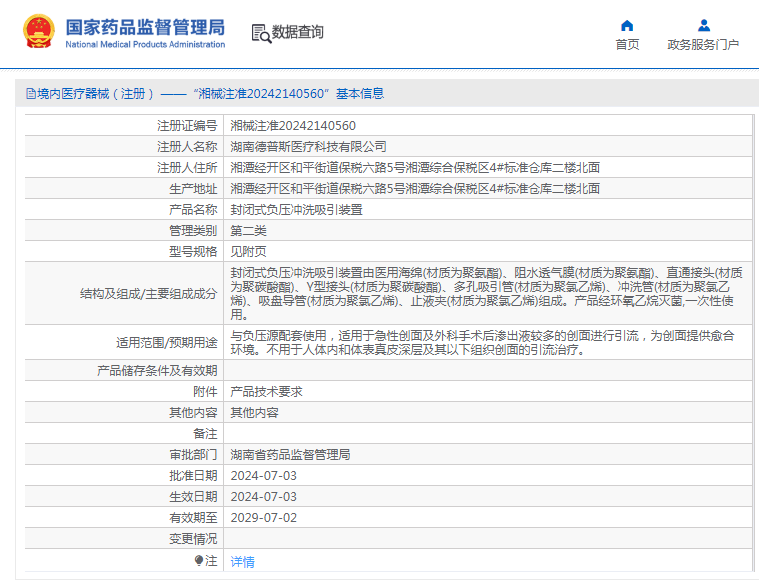This screenshot has width=759, height=580.
Task: Click expiry date 2029-07-02
Action: point(263,518)
